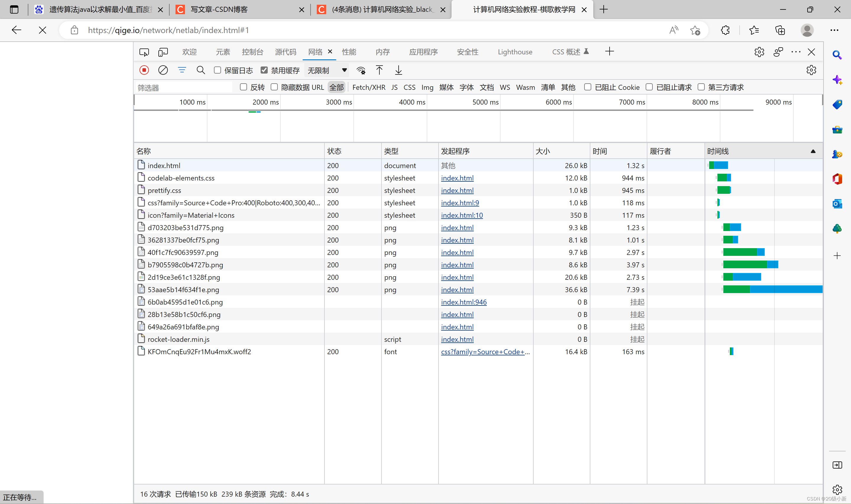851x504 pixels.
Task: Switch to the 控制台 tab
Action: pyautogui.click(x=252, y=52)
